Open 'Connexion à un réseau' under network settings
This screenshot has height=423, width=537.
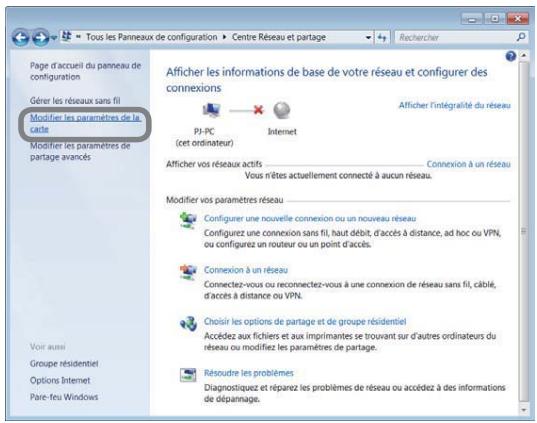(x=246, y=270)
